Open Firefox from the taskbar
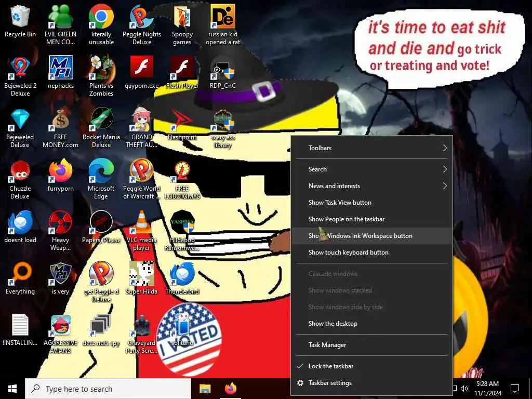The width and height of the screenshot is (532, 399). pyautogui.click(x=231, y=389)
